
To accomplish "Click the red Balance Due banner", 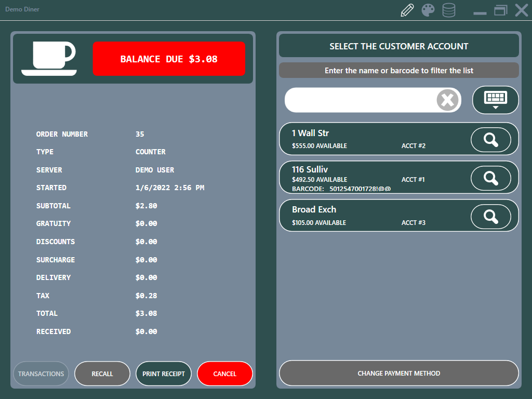I will pos(169,59).
